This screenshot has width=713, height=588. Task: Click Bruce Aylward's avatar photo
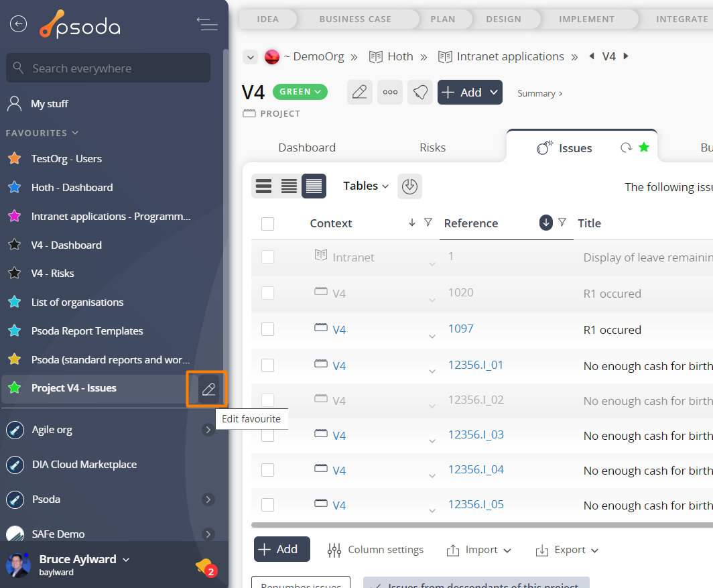click(18, 565)
